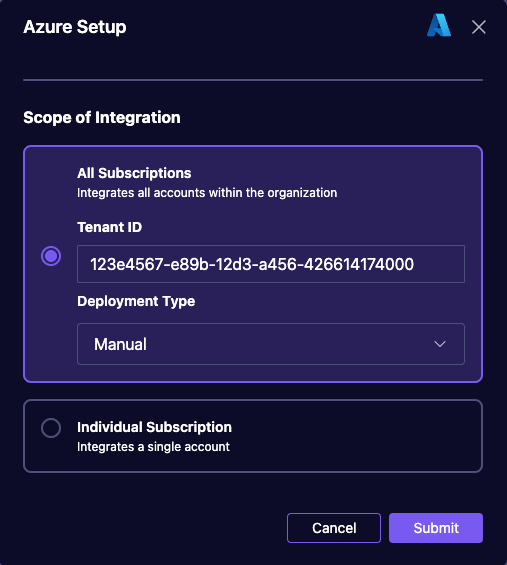Submit the Azure integration form
Screen dimensions: 507x565
(436, 528)
